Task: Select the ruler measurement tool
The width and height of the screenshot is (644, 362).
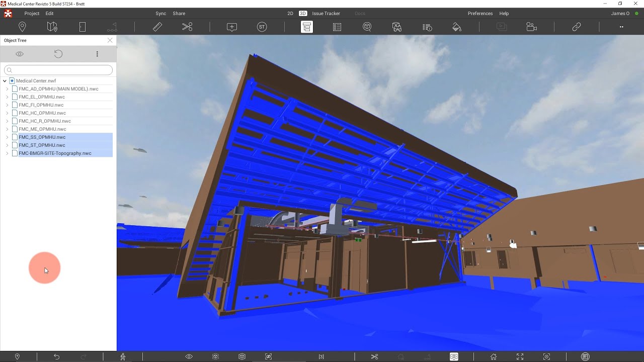Action: (x=157, y=27)
